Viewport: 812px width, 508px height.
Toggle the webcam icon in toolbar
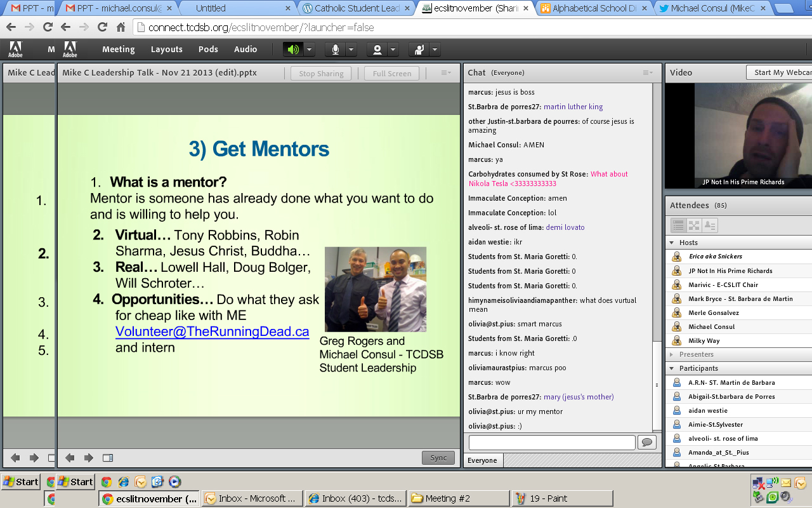point(377,50)
